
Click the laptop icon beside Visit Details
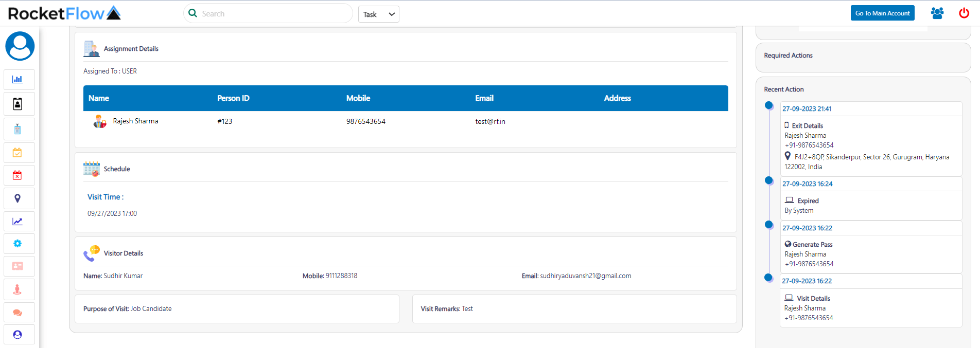[x=789, y=298]
